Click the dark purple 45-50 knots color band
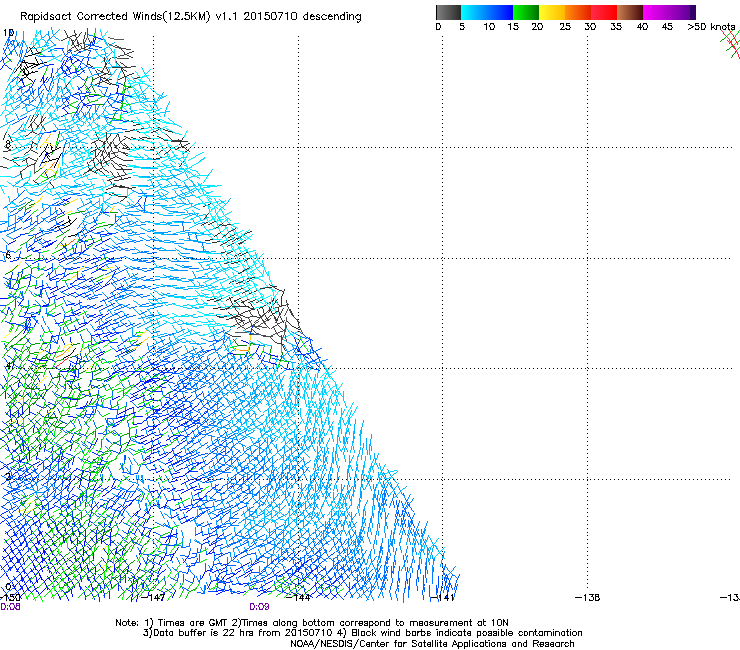The width and height of the screenshot is (740, 650). coord(682,12)
